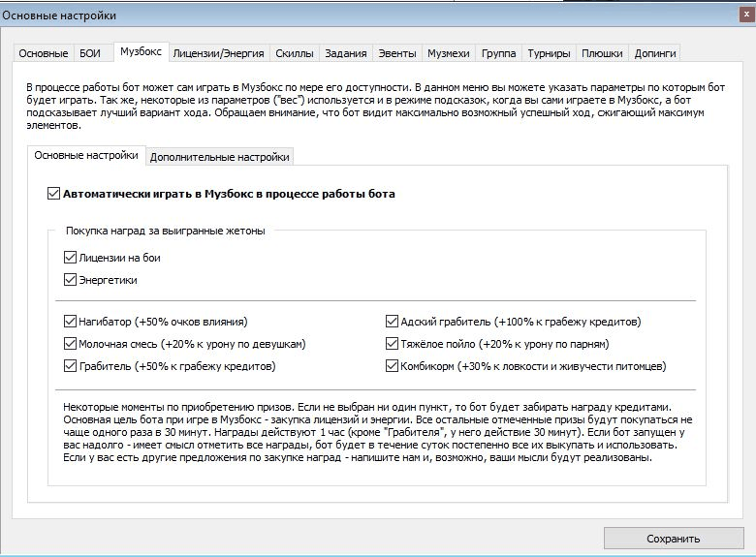Viewport: 756px width, 557px height.
Task: Disable Тяжёлое пойло checkbox
Action: 392,344
